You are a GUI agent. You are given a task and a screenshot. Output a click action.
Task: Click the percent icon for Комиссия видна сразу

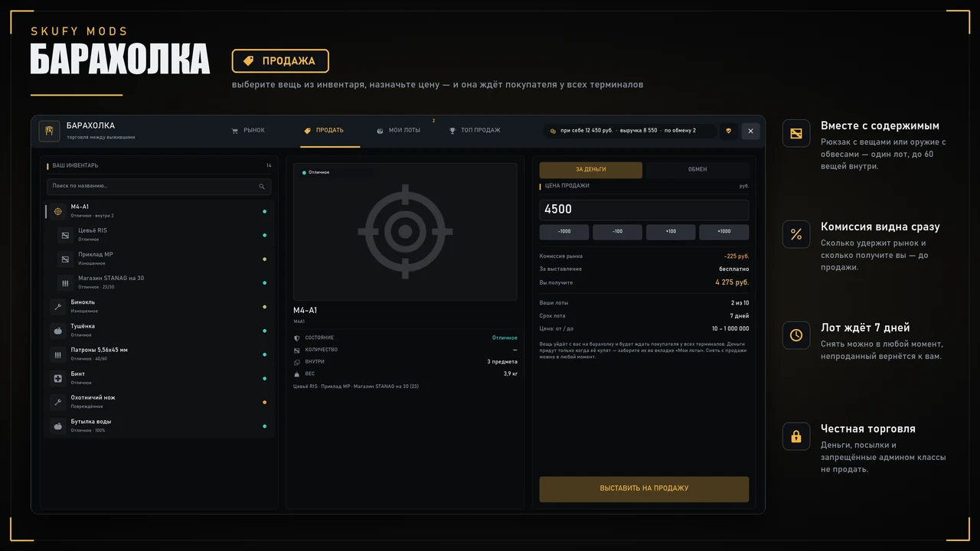(x=796, y=234)
